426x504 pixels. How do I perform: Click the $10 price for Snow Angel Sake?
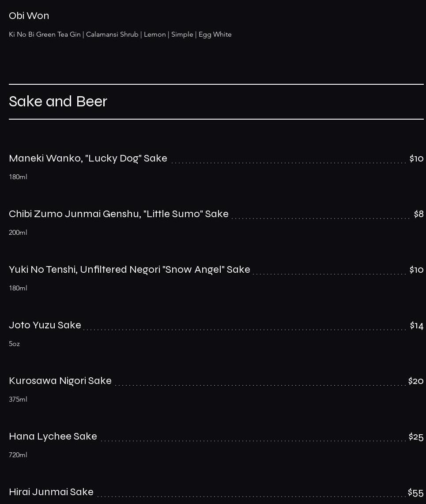[416, 270]
